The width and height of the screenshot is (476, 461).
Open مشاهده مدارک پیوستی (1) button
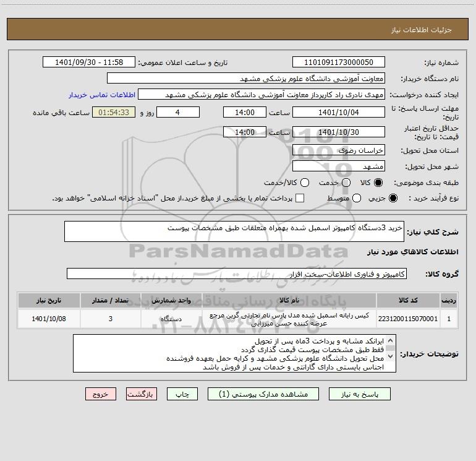263,394
